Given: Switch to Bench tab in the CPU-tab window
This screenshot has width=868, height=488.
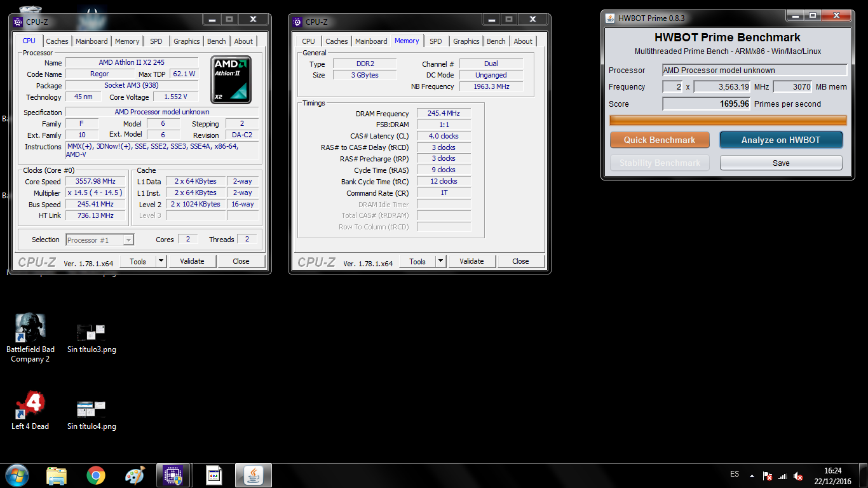Looking at the screenshot, I should pos(217,41).
